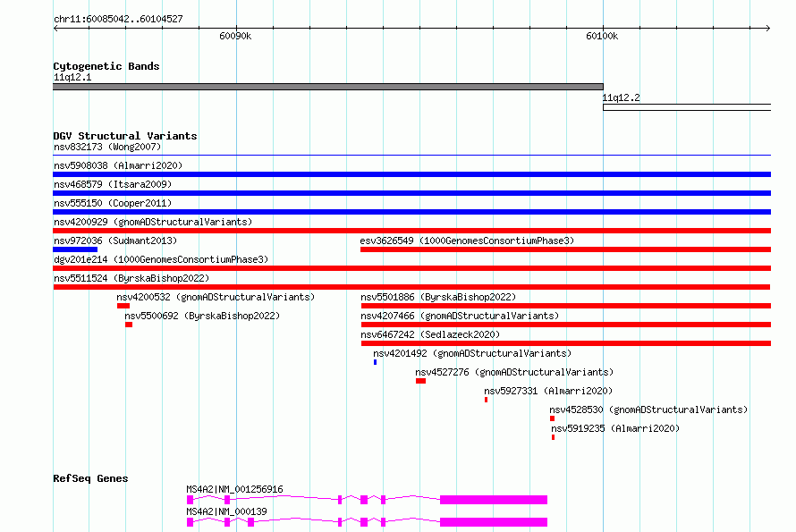Image resolution: width=796 pixels, height=532 pixels.
Task: Open the nsv5500692 (ByrskaBishop2022) label
Action: (202, 317)
